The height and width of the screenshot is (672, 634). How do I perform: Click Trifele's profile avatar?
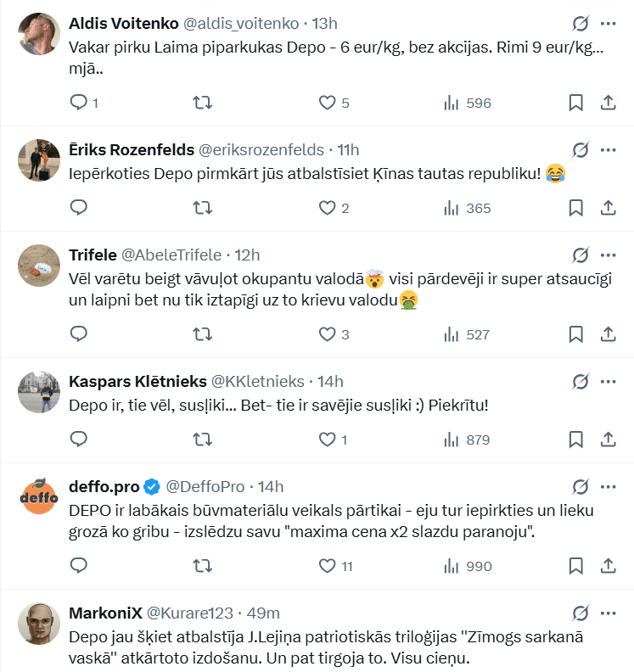coord(38,265)
